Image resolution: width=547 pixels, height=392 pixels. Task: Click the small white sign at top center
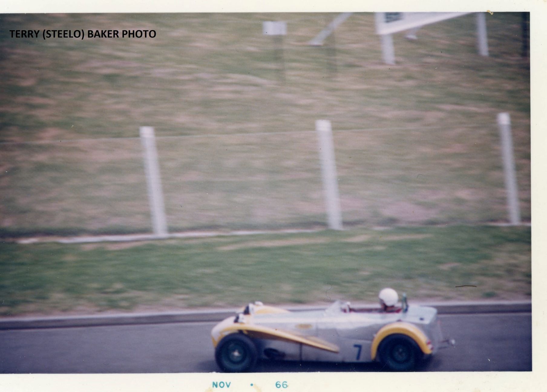click(274, 28)
